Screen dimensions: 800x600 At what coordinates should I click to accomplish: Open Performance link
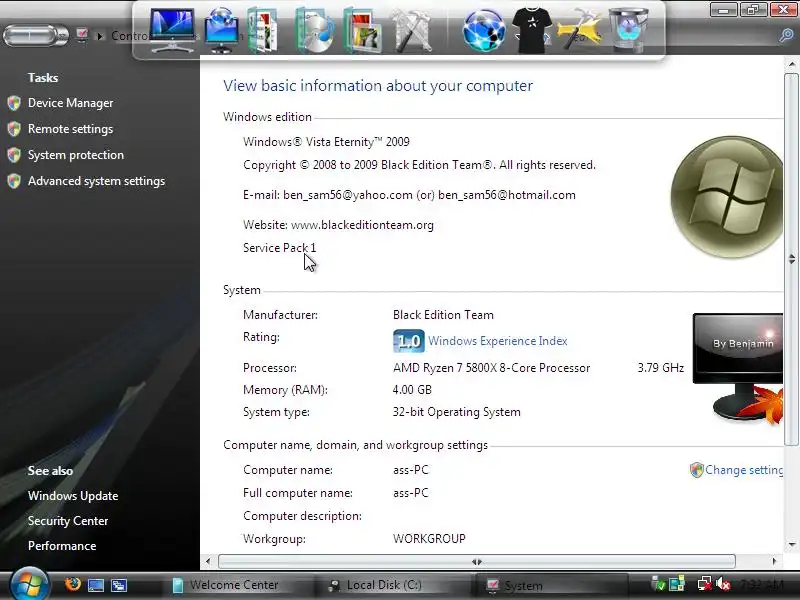click(62, 546)
